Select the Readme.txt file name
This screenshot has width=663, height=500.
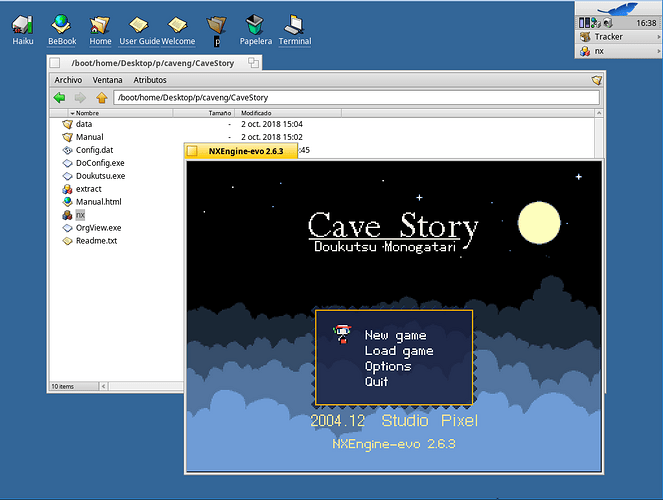coord(96,241)
